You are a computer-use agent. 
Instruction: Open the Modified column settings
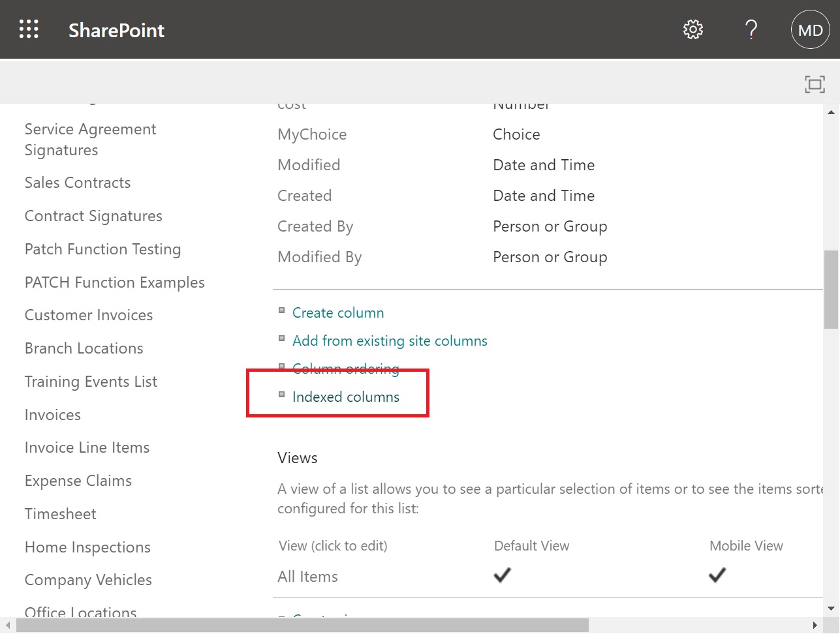tap(309, 165)
